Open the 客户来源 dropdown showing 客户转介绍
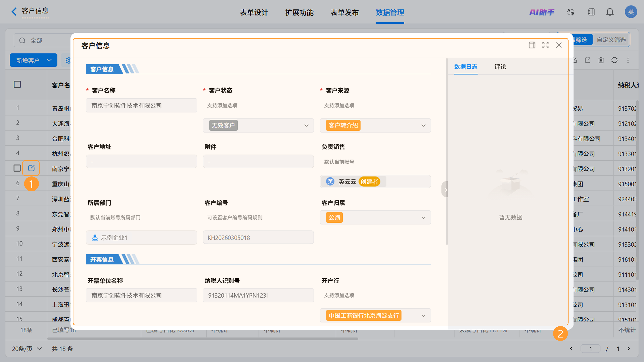The height and width of the screenshot is (362, 644). (x=375, y=125)
